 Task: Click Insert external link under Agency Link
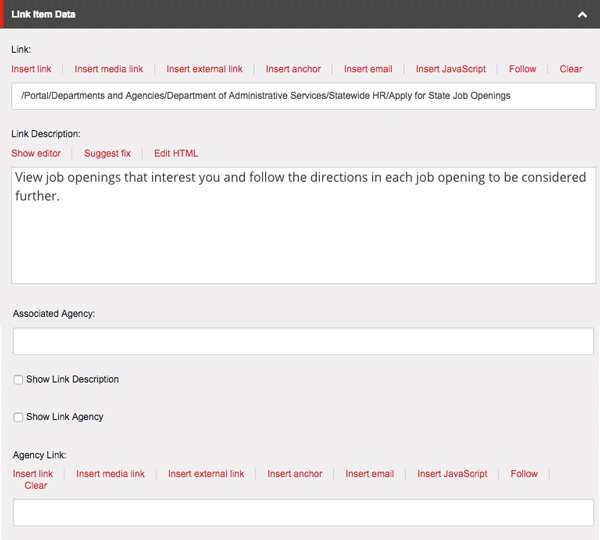[x=206, y=474]
